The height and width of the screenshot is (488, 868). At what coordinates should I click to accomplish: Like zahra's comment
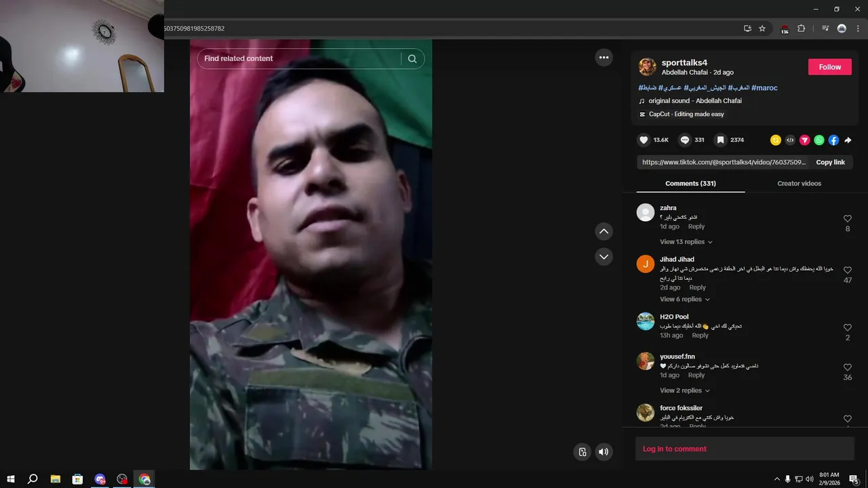click(848, 219)
